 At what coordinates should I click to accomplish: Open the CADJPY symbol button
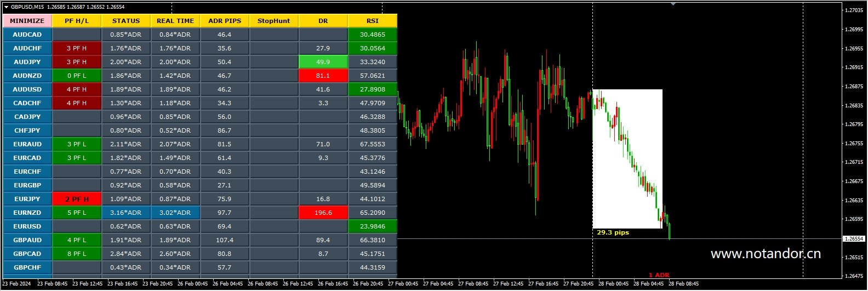[27, 117]
